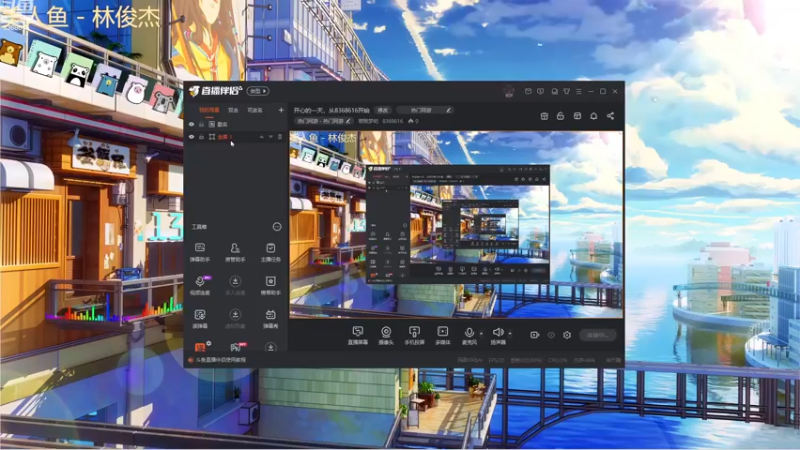Image resolution: width=800 pixels, height=450 pixels.
Task: Open the video mic-link tool with purple badge
Action: pyautogui.click(x=200, y=285)
